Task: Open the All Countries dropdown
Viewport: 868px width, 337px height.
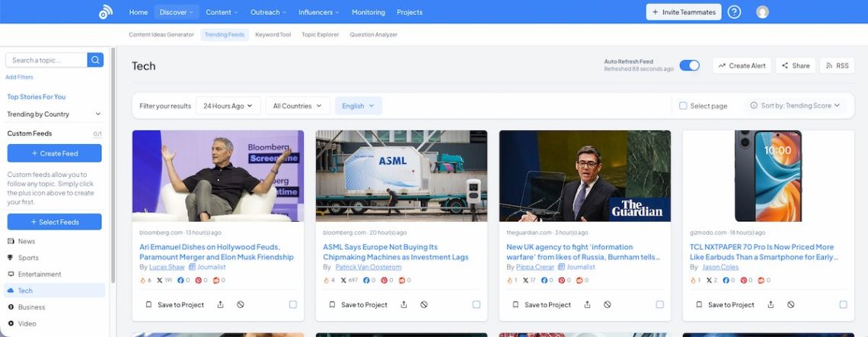Action: click(298, 105)
